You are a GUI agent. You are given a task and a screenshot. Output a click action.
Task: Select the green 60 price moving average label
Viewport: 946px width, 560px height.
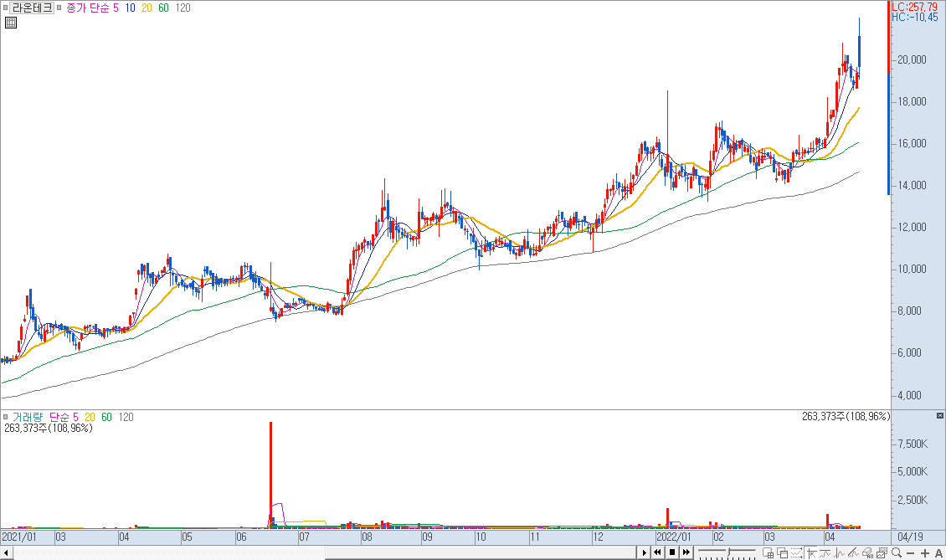[163, 8]
